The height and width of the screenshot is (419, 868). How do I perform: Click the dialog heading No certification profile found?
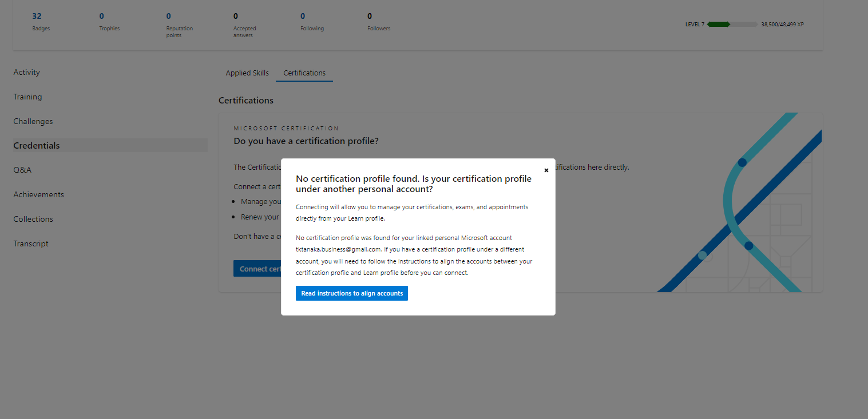click(x=414, y=183)
